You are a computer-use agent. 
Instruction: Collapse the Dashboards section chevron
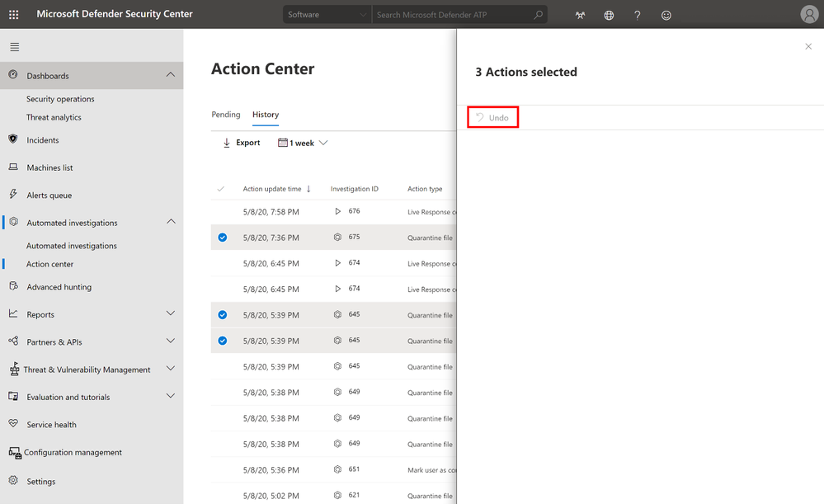170,74
